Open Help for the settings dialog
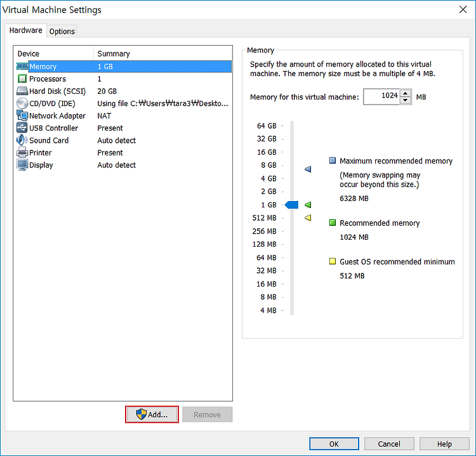 pos(444,444)
